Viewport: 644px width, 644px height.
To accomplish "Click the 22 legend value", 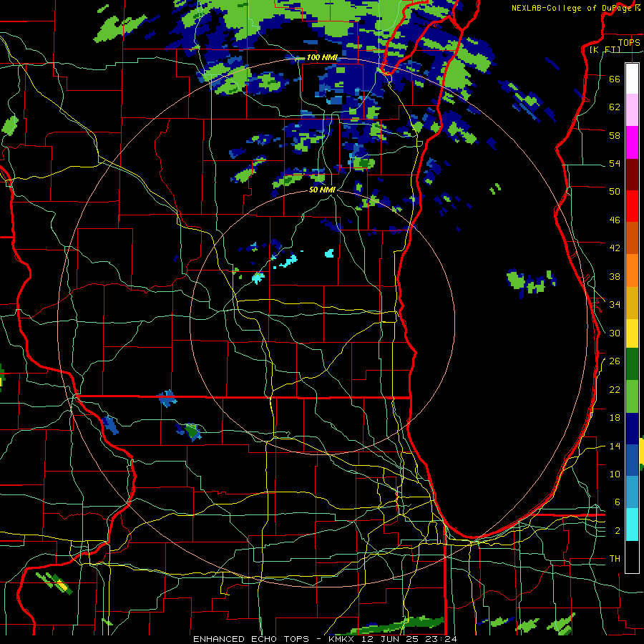I will 615,389.
